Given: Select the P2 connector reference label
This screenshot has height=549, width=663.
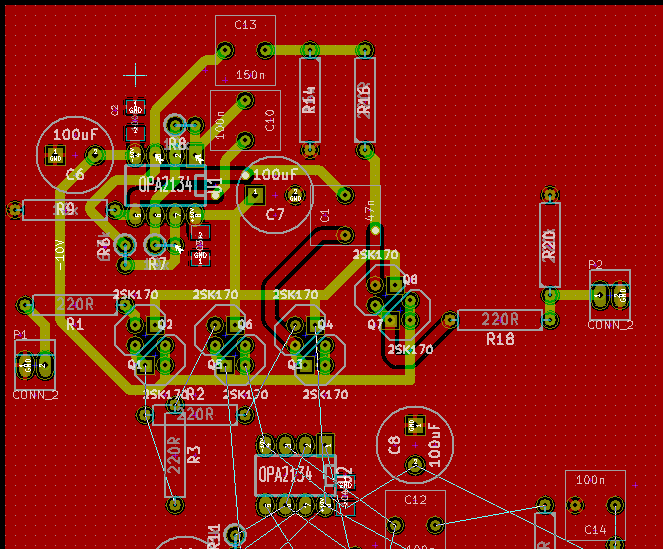Looking at the screenshot, I should pyautogui.click(x=595, y=265).
